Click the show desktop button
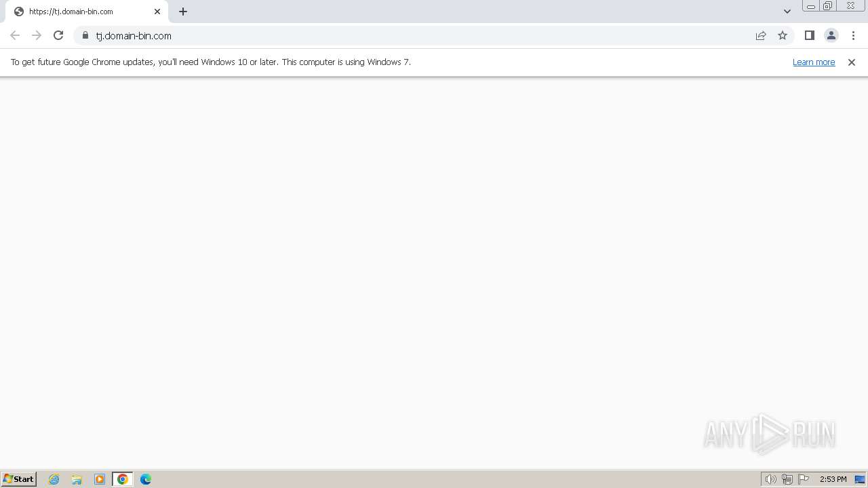Image resolution: width=868 pixels, height=488 pixels. coord(860,479)
